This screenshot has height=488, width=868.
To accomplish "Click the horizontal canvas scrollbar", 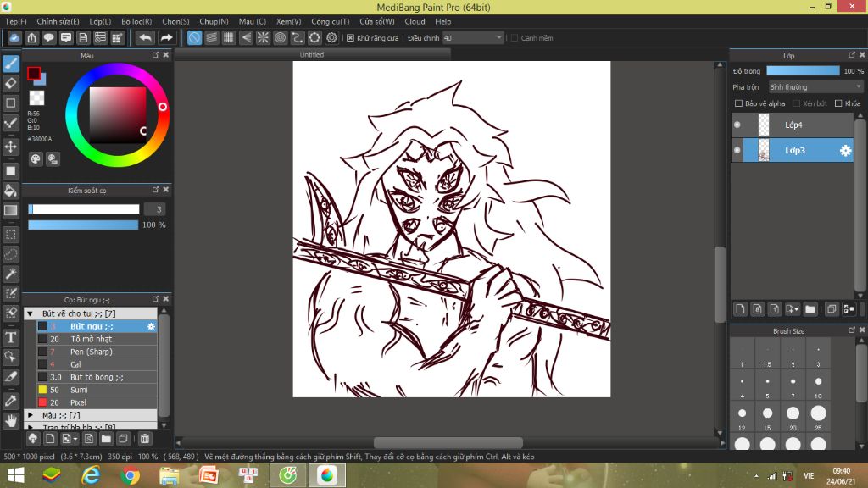I will 448,442.
